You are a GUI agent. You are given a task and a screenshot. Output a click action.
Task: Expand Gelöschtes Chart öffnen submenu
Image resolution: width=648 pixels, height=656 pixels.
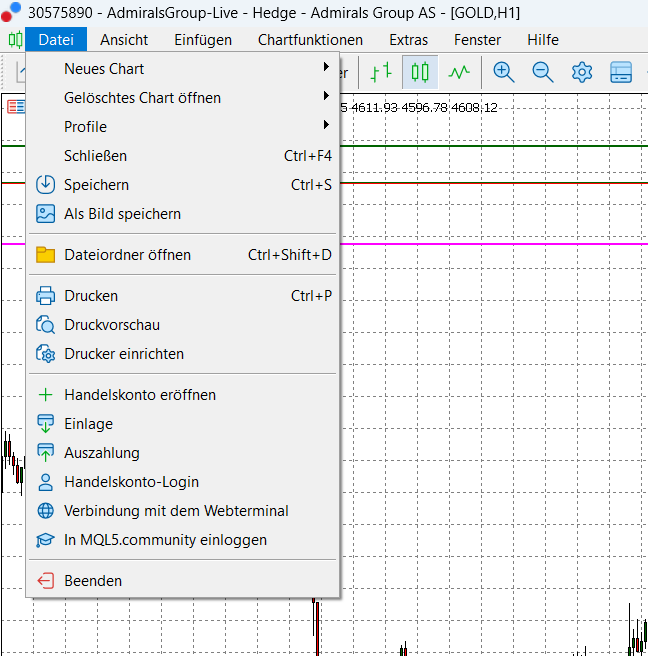183,97
